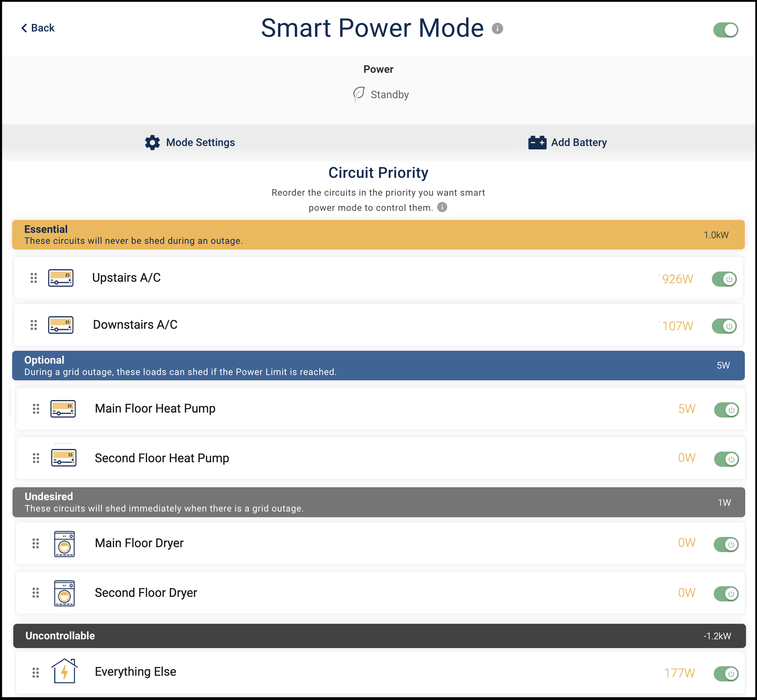Click the Upstairs A/C thermostat icon
The height and width of the screenshot is (700, 757).
point(61,278)
